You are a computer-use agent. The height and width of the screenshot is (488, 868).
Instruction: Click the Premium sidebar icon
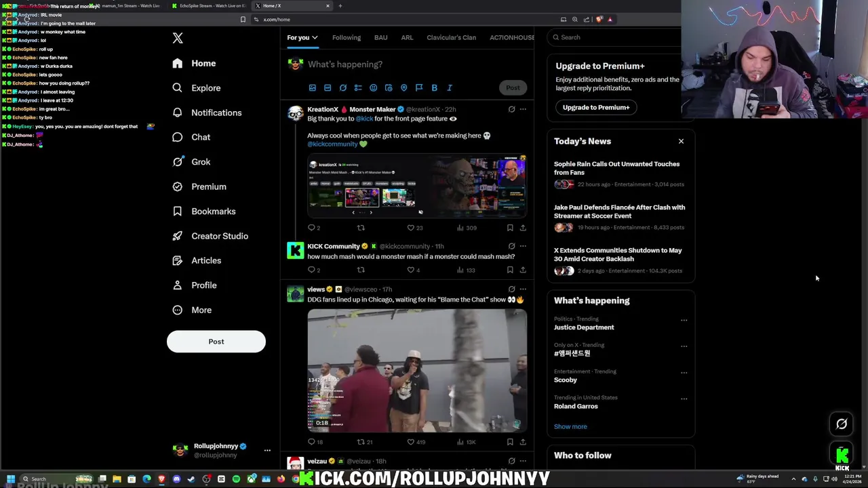click(x=177, y=186)
